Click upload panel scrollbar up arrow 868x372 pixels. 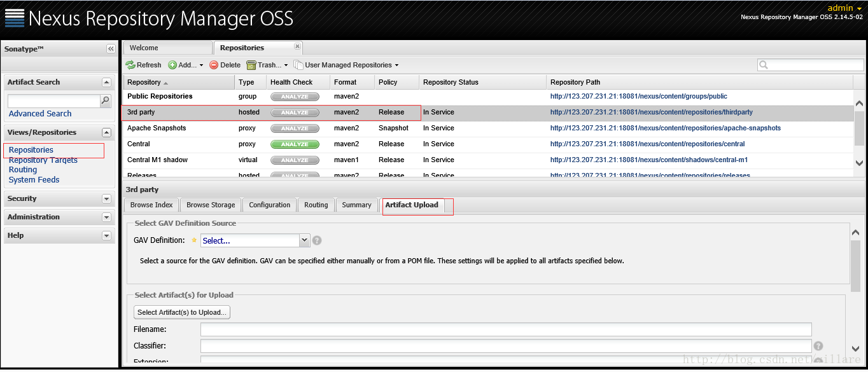click(x=856, y=233)
